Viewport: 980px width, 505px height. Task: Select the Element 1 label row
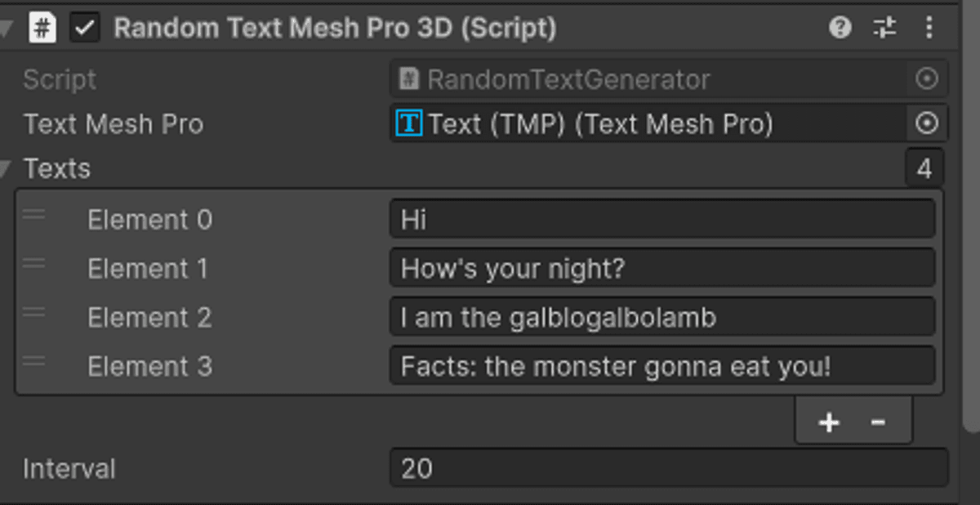tap(147, 269)
